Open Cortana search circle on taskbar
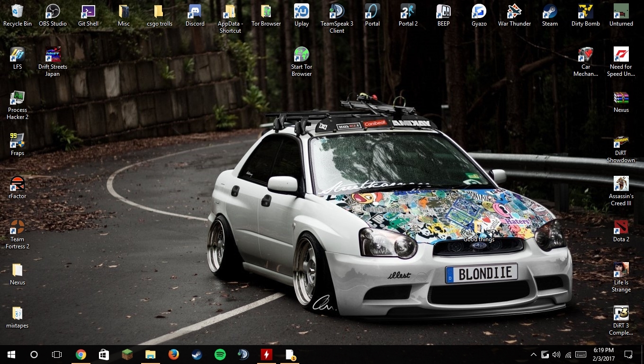The height and width of the screenshot is (364, 644). (x=34, y=355)
